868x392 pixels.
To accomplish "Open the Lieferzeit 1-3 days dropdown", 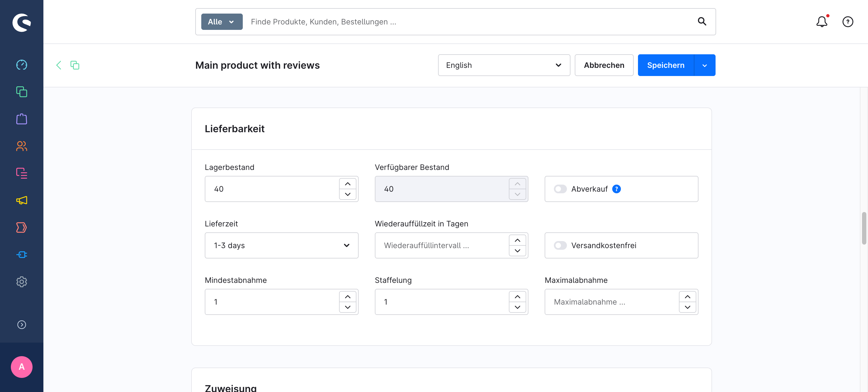I will 281,245.
